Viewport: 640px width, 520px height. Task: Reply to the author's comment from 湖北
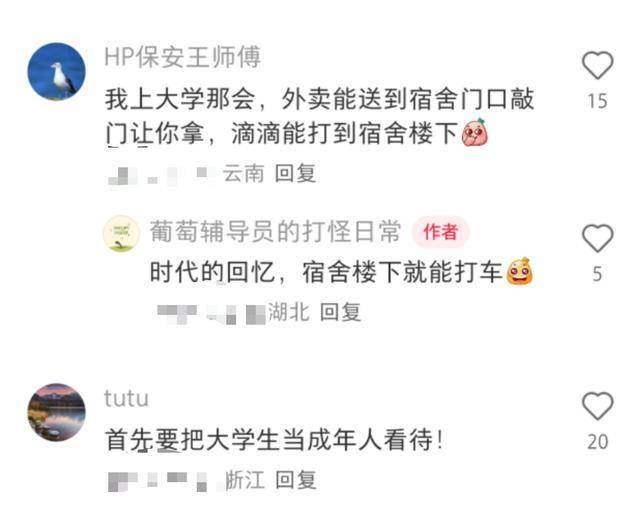coord(340,312)
